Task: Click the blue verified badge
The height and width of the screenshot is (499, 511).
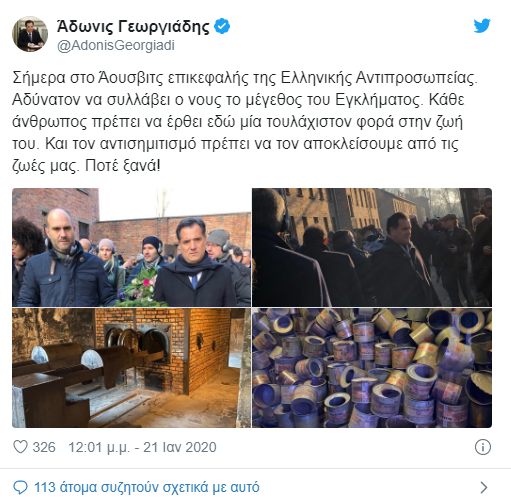Action: point(222,26)
